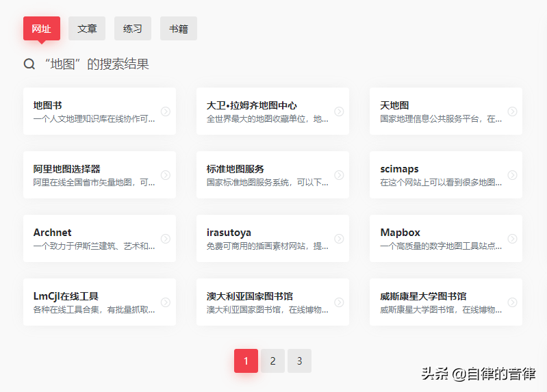Switch to the 书籍 tab
Image resolution: width=547 pixels, height=392 pixels.
[179, 29]
